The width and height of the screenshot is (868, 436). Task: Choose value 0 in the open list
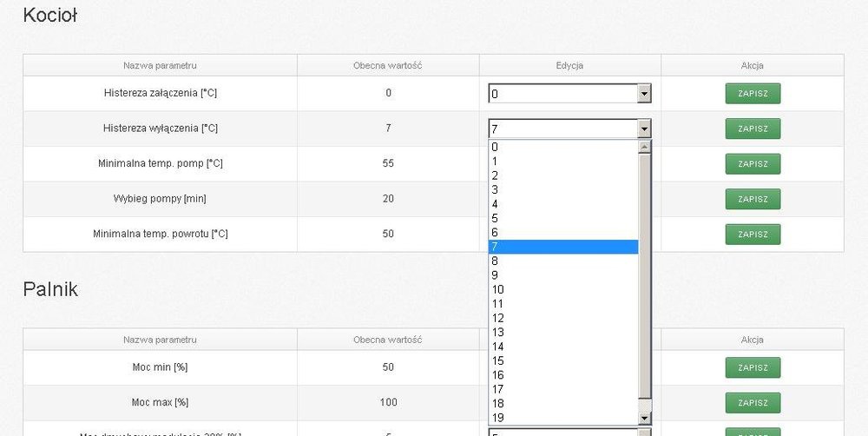tap(562, 147)
